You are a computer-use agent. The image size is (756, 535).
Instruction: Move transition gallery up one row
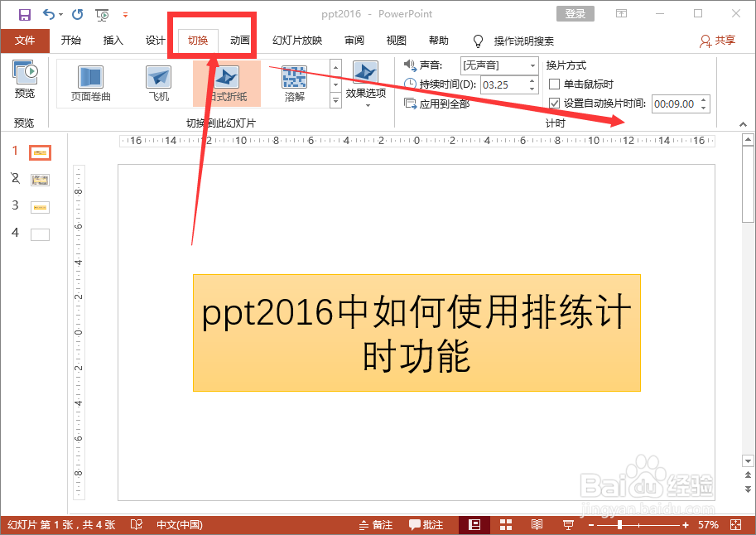(336, 67)
